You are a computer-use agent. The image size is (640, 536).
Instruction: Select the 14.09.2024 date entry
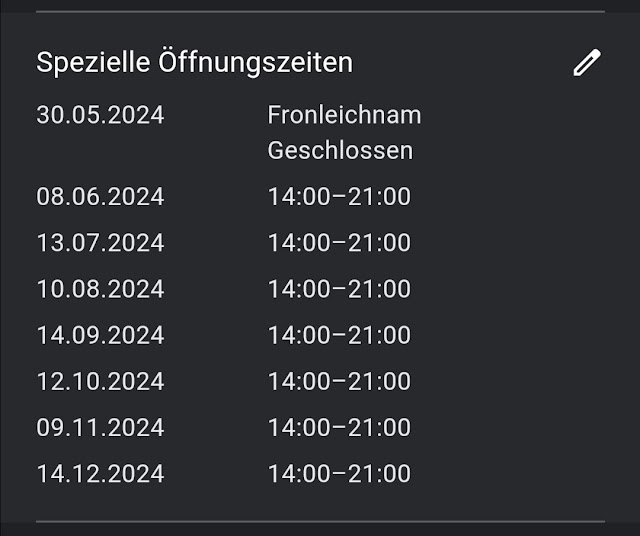100,335
